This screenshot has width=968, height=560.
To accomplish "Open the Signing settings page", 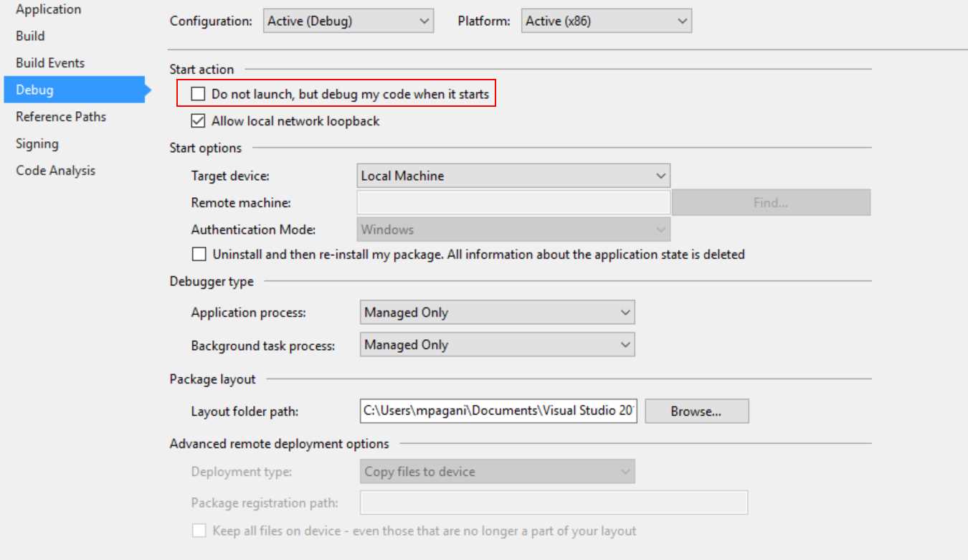I will pyautogui.click(x=37, y=143).
